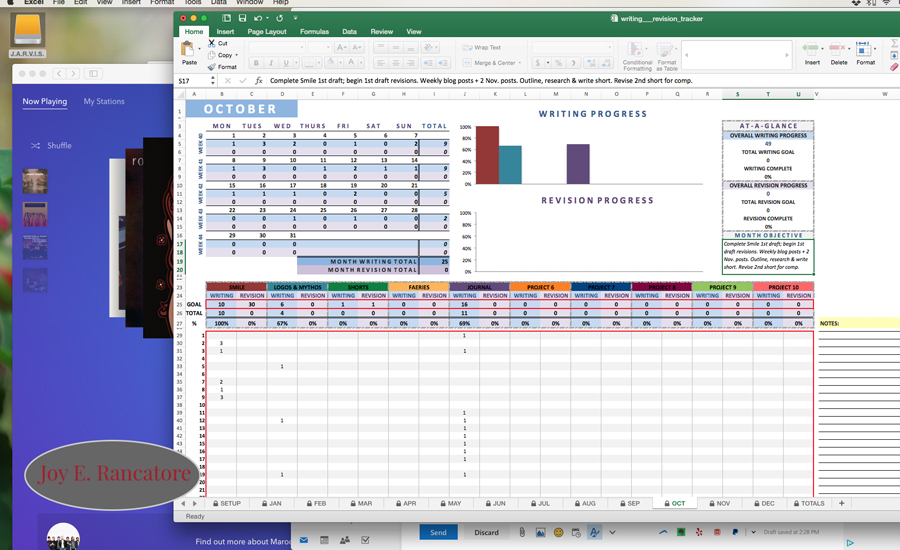Click the Undo arrow icon
The image size is (900, 550).
click(258, 18)
